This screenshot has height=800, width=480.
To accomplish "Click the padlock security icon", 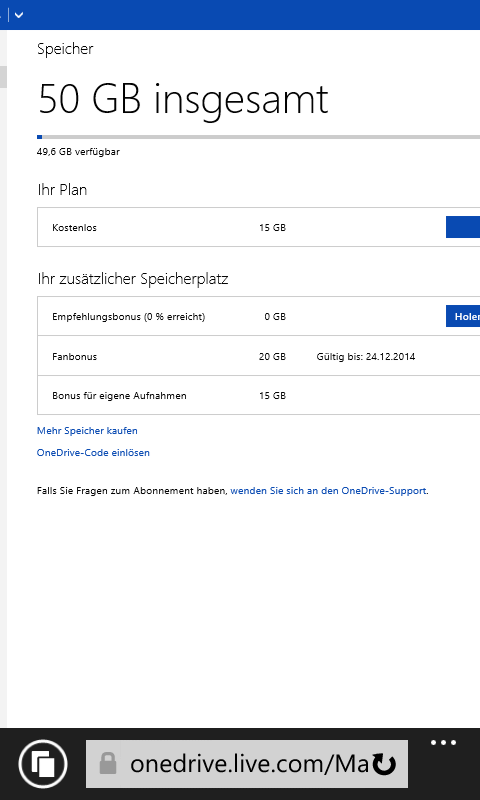I will pyautogui.click(x=108, y=764).
